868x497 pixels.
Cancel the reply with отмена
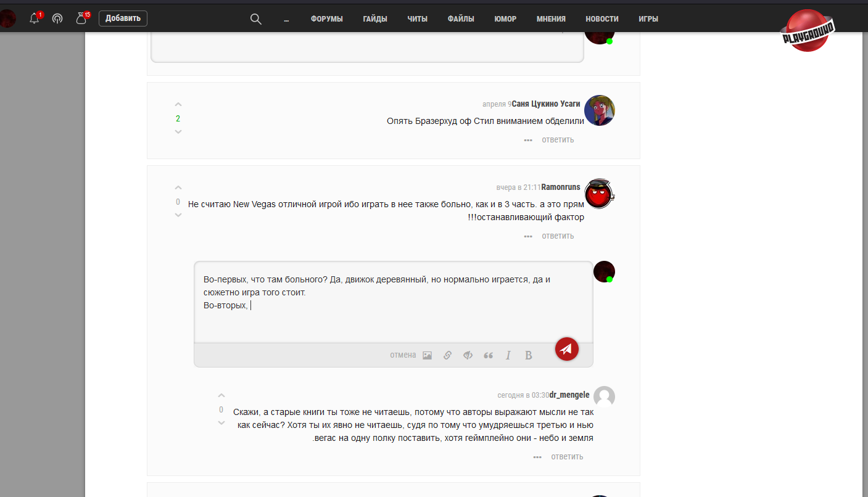[x=403, y=355]
